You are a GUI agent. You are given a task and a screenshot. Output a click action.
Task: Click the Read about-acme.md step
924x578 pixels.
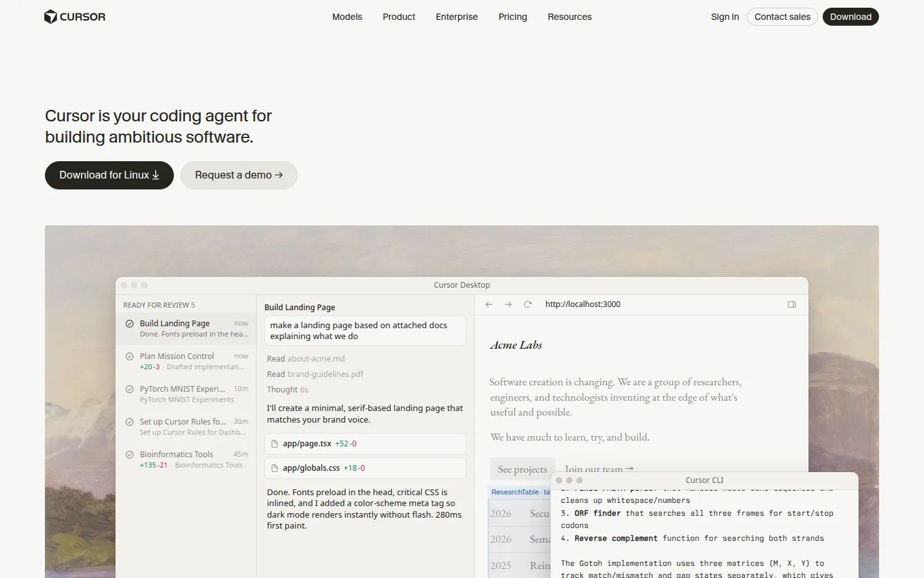306,359
